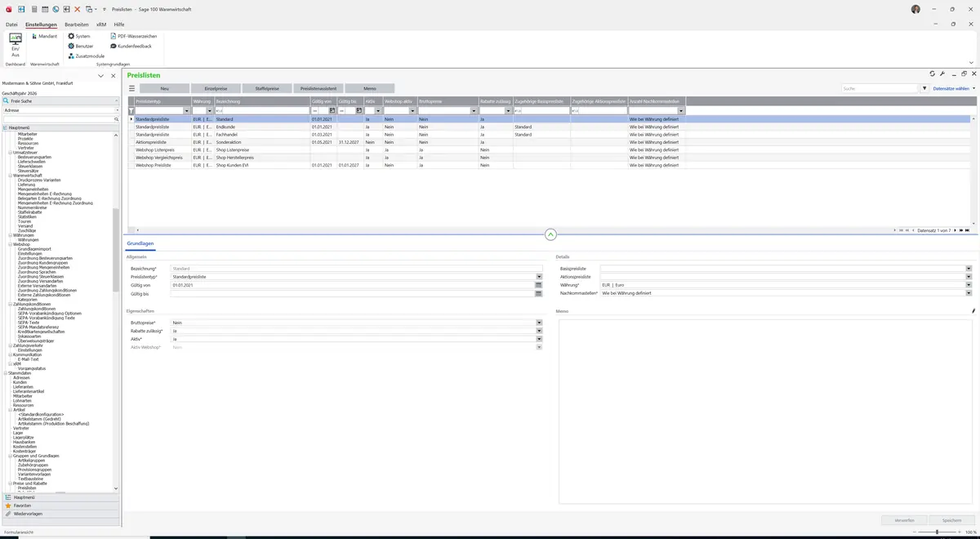
Task: Open the hamburger menu left of Neu
Action: click(131, 88)
